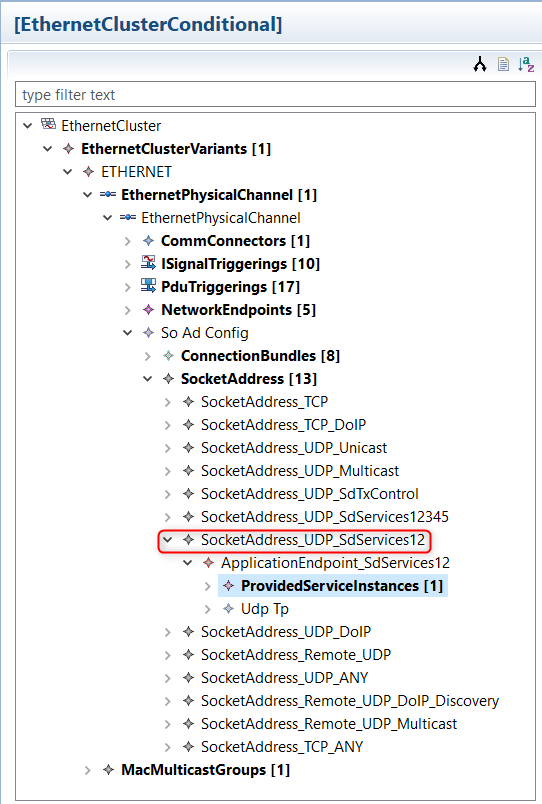
Task: Click the EthernetCluster root node icon
Action: (x=48, y=125)
